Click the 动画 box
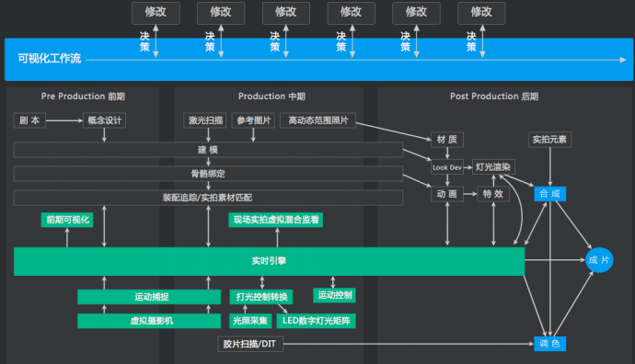Screen dimensions: 635x364 [x=447, y=194]
